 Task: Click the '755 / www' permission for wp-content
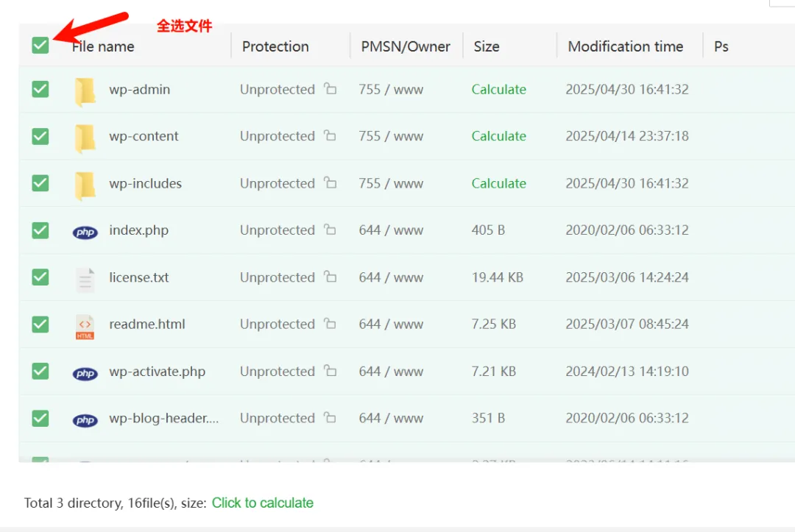391,136
